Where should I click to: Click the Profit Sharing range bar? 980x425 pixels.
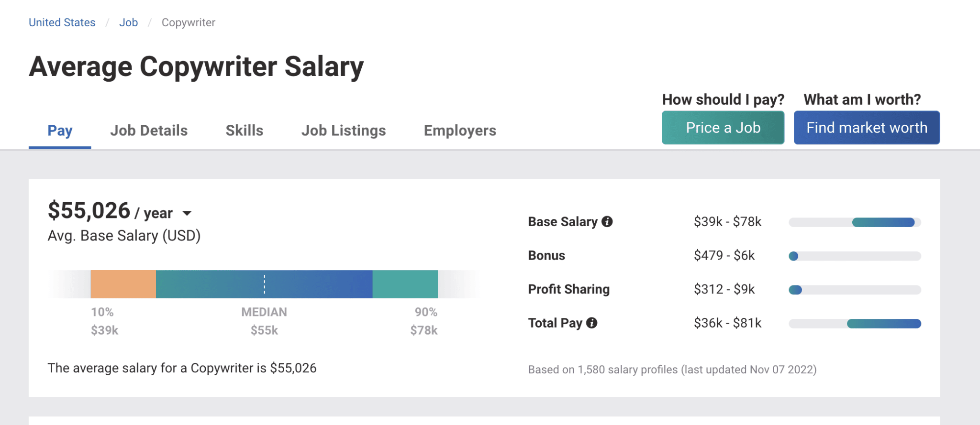click(x=855, y=290)
